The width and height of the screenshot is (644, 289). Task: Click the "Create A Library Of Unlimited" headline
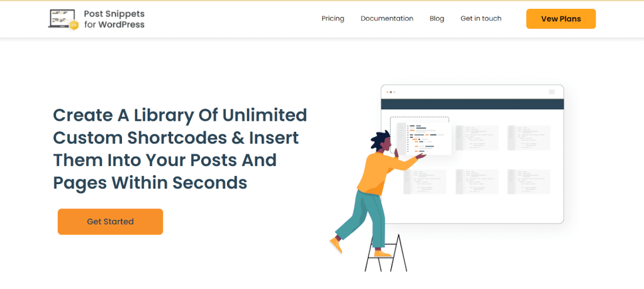pyautogui.click(x=180, y=116)
